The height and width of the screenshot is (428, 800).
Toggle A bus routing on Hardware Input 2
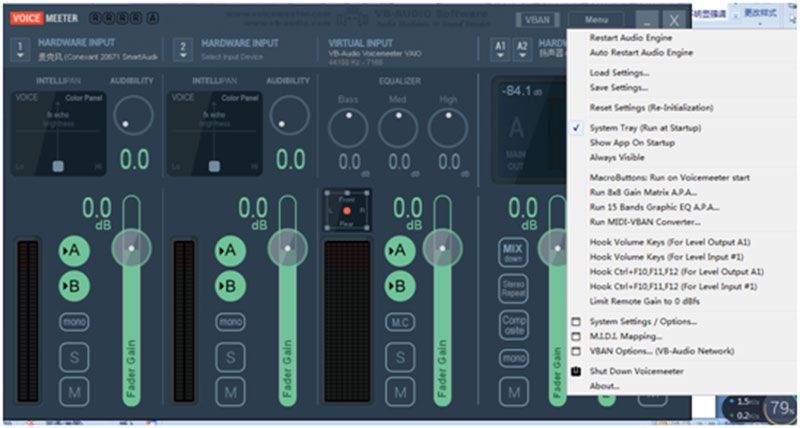coord(231,250)
